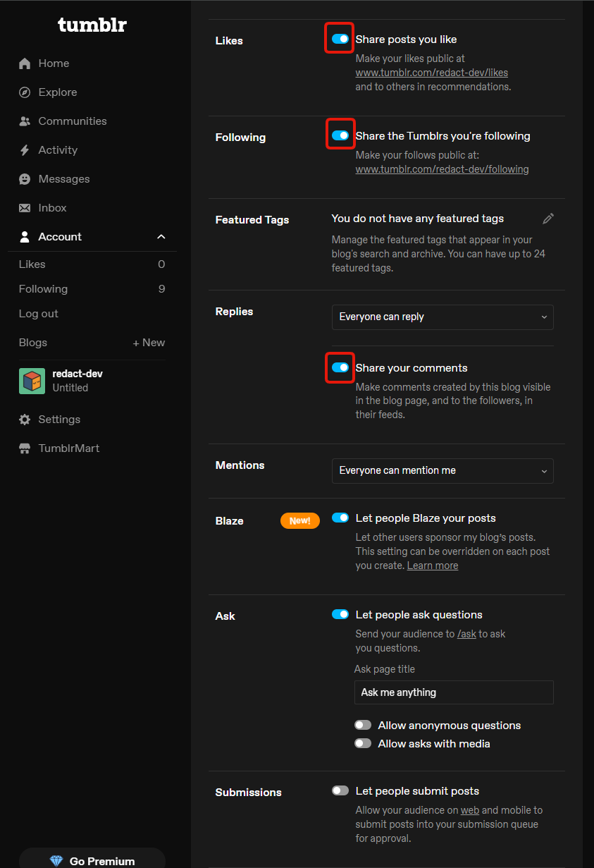
Task: Enable Allow anonymous questions
Action: click(x=363, y=725)
